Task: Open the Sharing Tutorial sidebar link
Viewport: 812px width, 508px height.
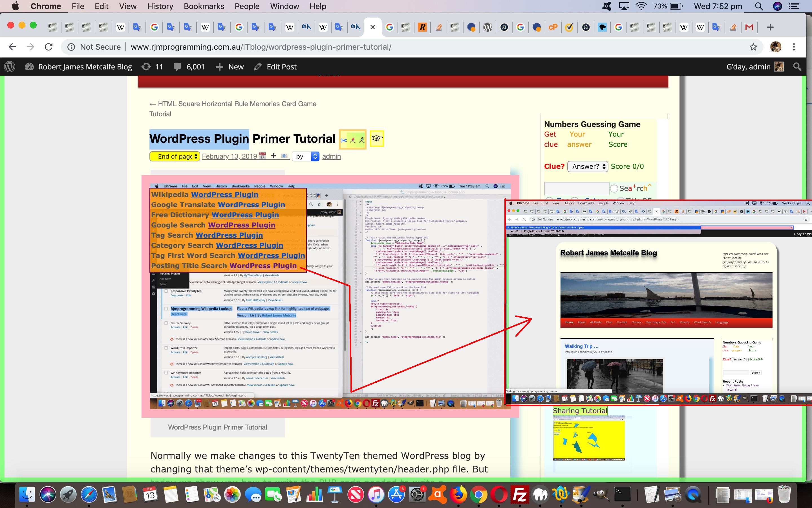Action: 580,411
